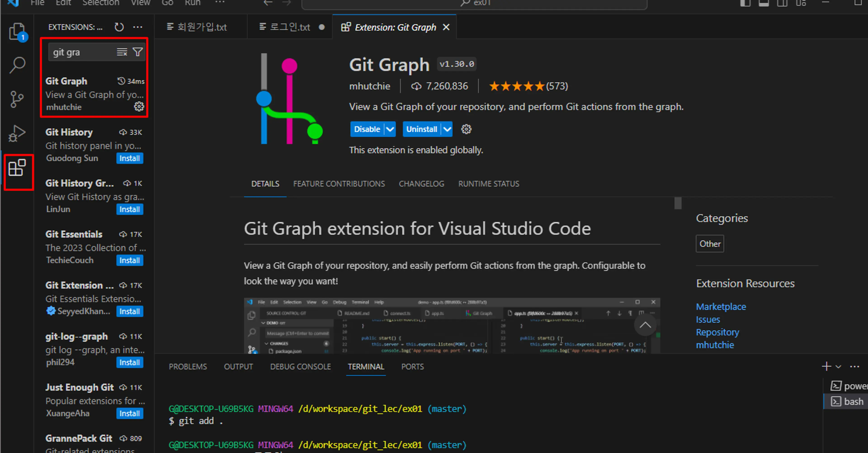
Task: Open customize layout icon
Action: [x=801, y=3]
